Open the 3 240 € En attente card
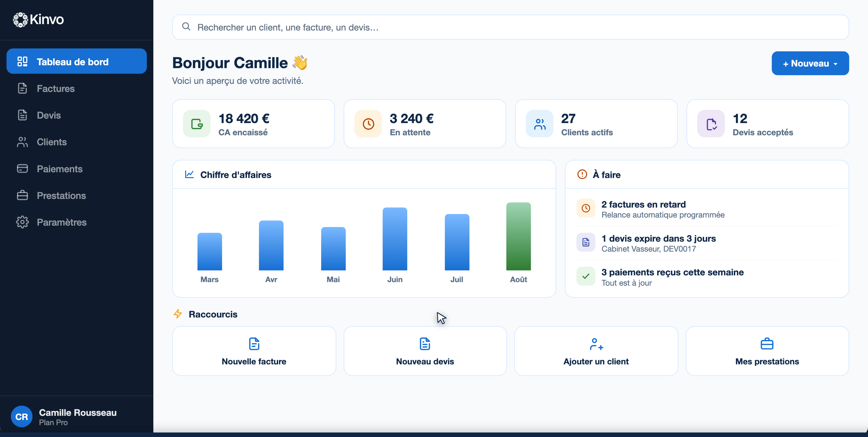Image resolution: width=868 pixels, height=437 pixels. tap(425, 124)
